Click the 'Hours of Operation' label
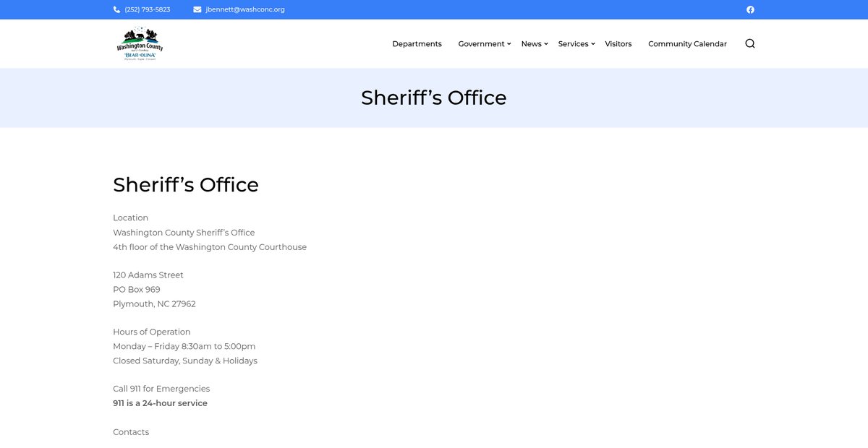 (152, 332)
